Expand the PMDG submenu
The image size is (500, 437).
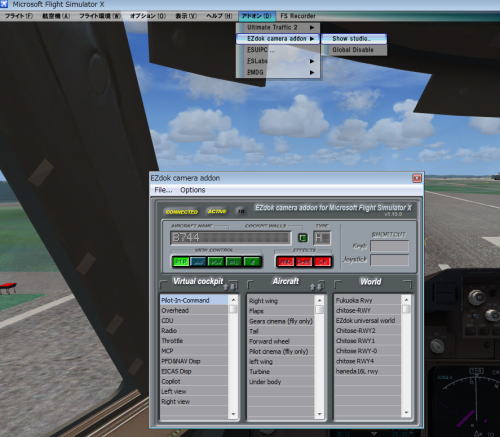(x=278, y=72)
